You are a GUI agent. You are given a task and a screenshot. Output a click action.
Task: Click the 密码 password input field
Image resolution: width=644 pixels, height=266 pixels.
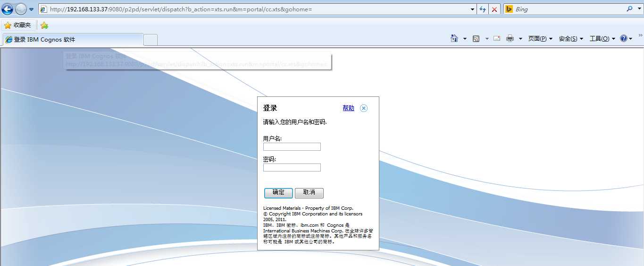292,168
